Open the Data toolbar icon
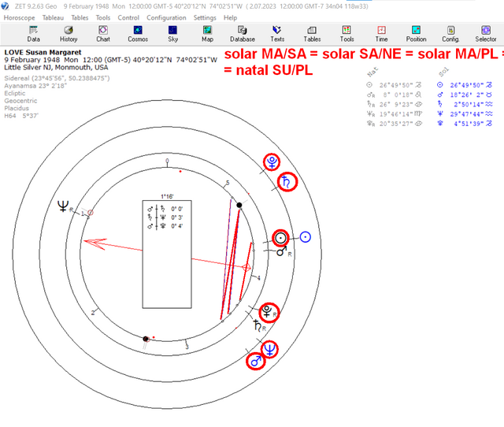The width and height of the screenshot is (504, 427). coord(33,34)
